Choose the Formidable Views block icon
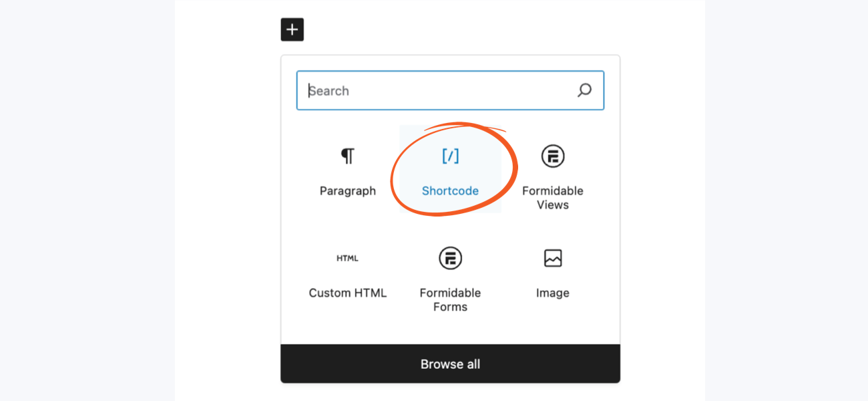 [552, 156]
